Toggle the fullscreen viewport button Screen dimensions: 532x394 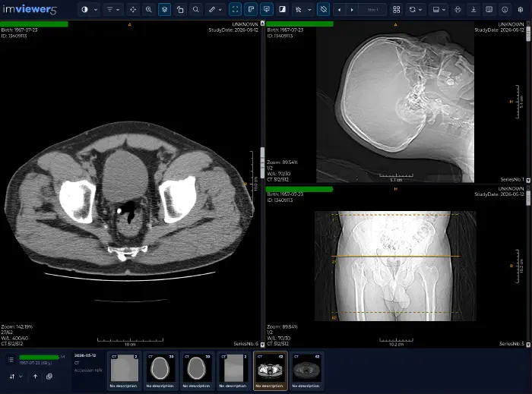[235, 9]
